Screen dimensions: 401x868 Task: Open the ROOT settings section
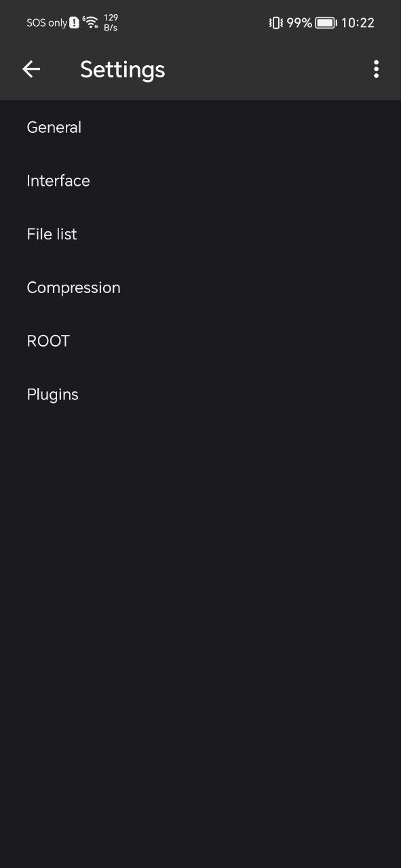[200, 341]
